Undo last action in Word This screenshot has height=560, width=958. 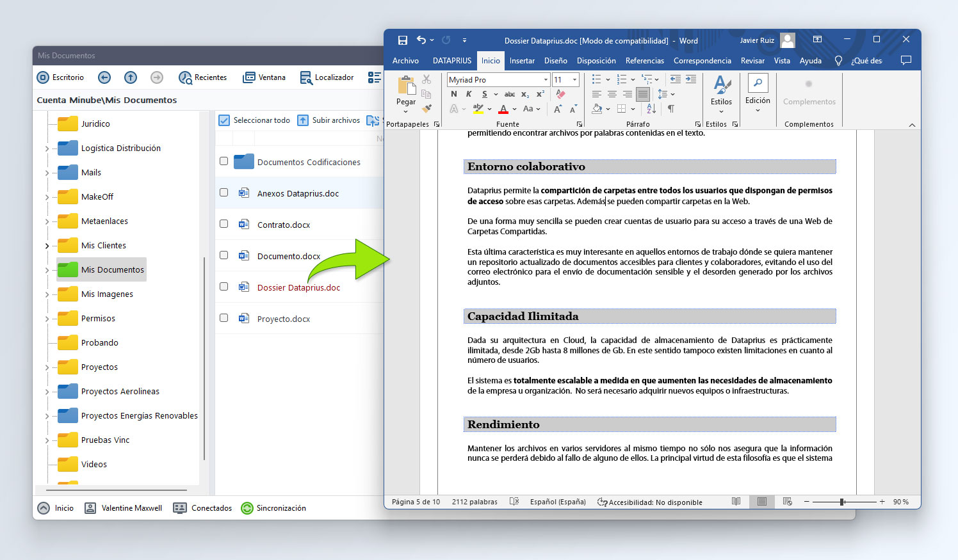pyautogui.click(x=421, y=40)
